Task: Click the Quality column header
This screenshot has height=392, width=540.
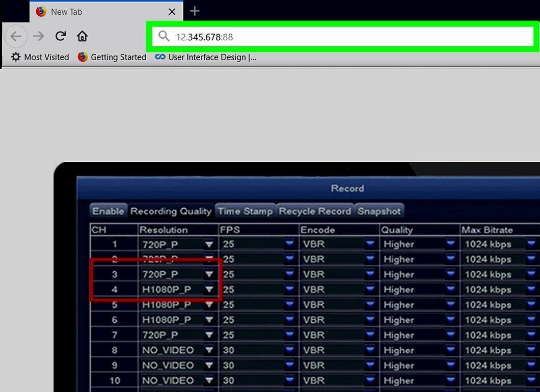Action: click(x=397, y=230)
